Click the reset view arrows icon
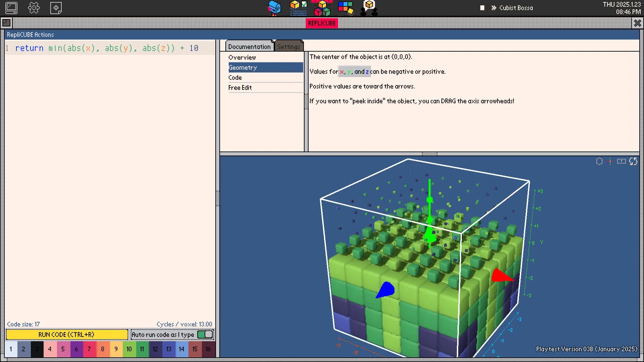Screen dimensions: 644x362 pos(634,161)
